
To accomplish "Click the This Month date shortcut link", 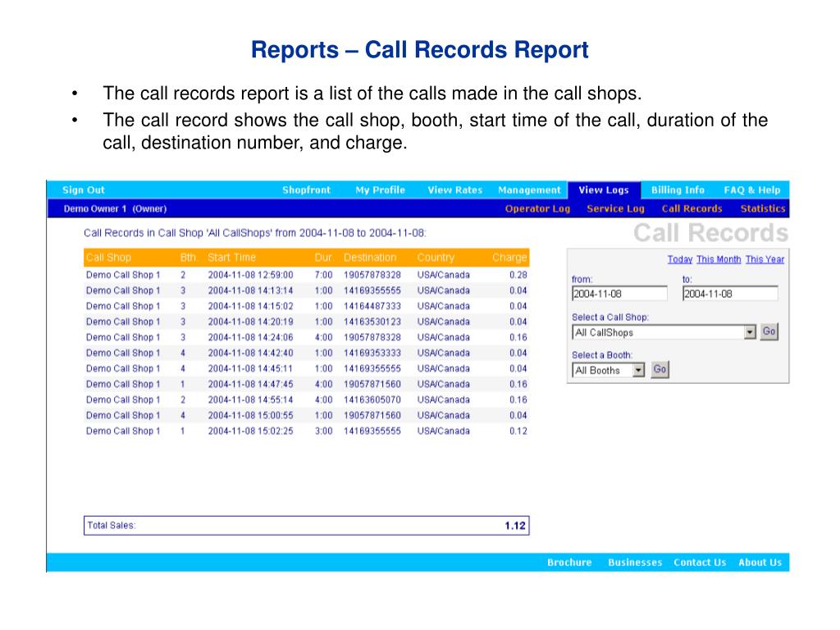I will coord(719,259).
